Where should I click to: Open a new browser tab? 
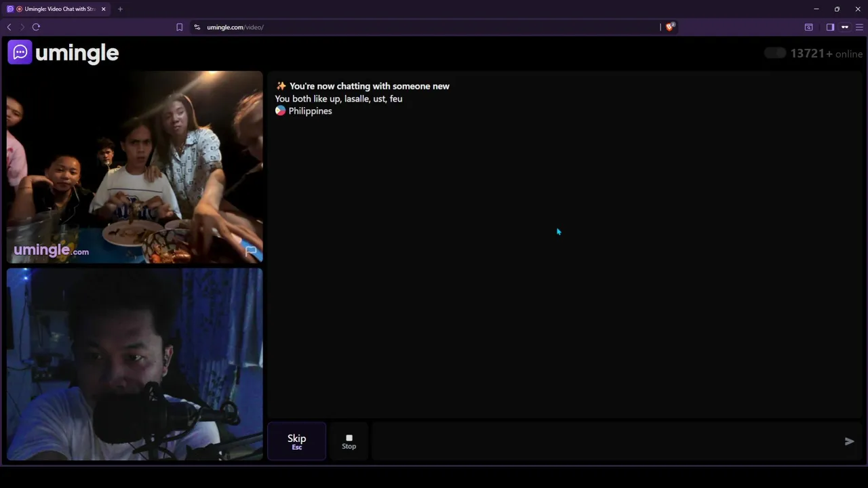coord(120,9)
